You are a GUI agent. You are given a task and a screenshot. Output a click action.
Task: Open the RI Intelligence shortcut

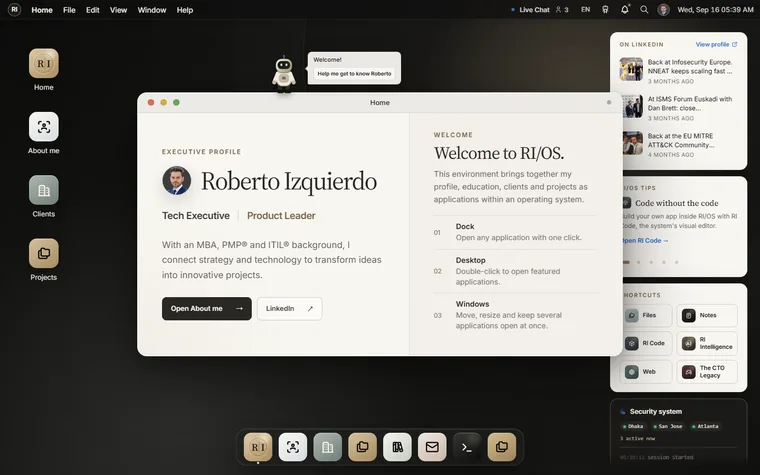click(707, 343)
